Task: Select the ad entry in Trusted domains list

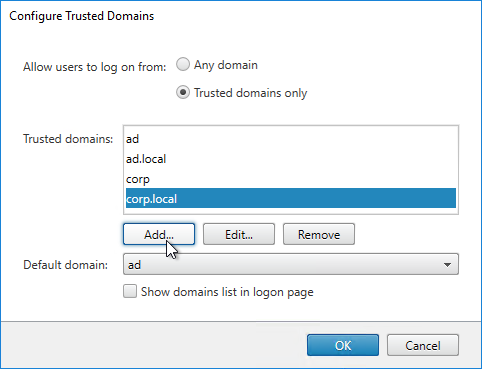Action: 291,139
